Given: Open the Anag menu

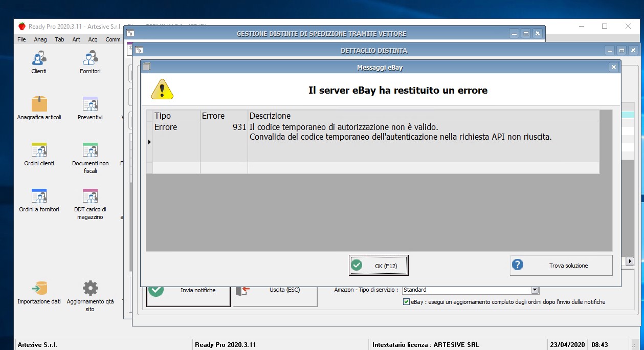Looking at the screenshot, I should coord(40,39).
